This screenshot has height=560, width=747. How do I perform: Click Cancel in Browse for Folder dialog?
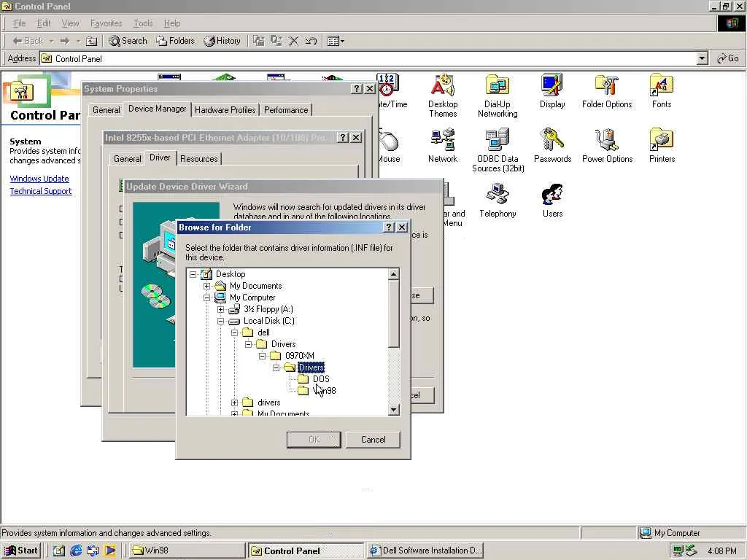coord(373,440)
